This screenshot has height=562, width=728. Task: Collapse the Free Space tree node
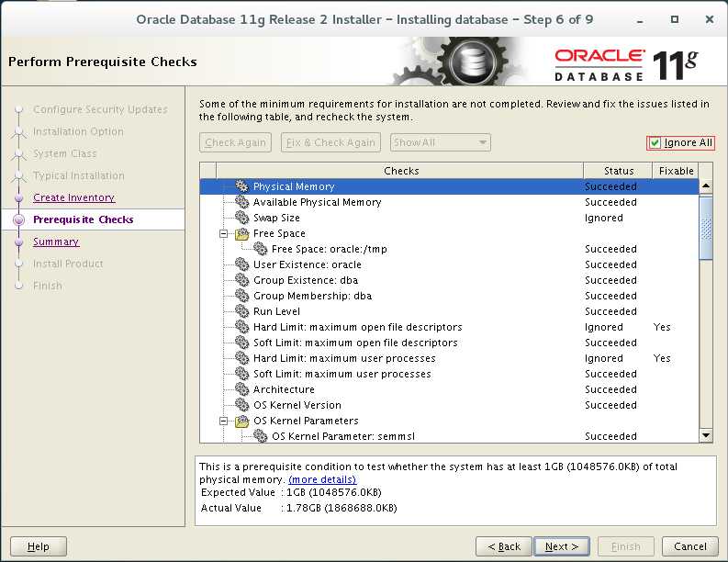224,233
